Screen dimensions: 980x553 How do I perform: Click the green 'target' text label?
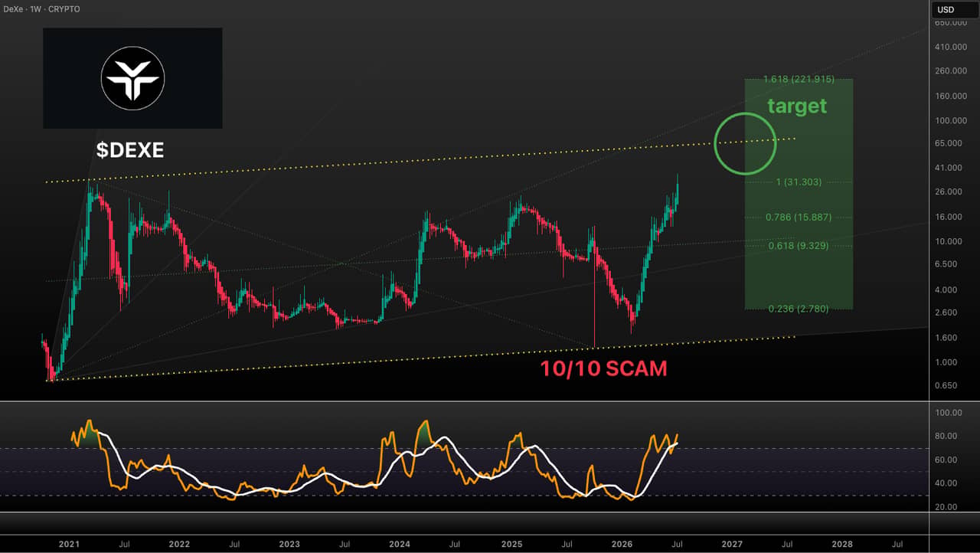pos(797,106)
